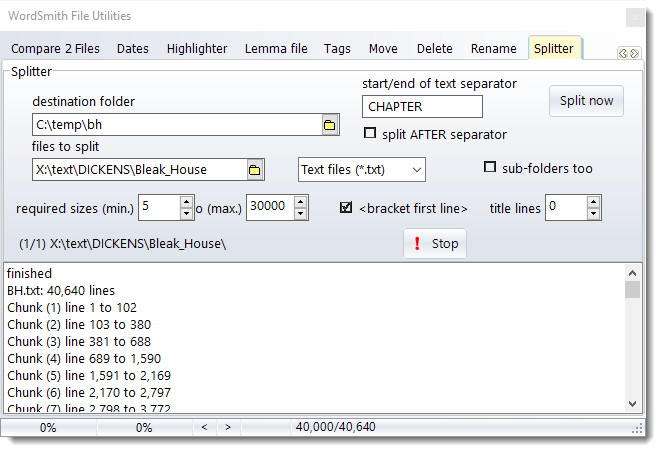Decrease the maximum required size
The width and height of the screenshot is (661, 452).
coord(300,213)
